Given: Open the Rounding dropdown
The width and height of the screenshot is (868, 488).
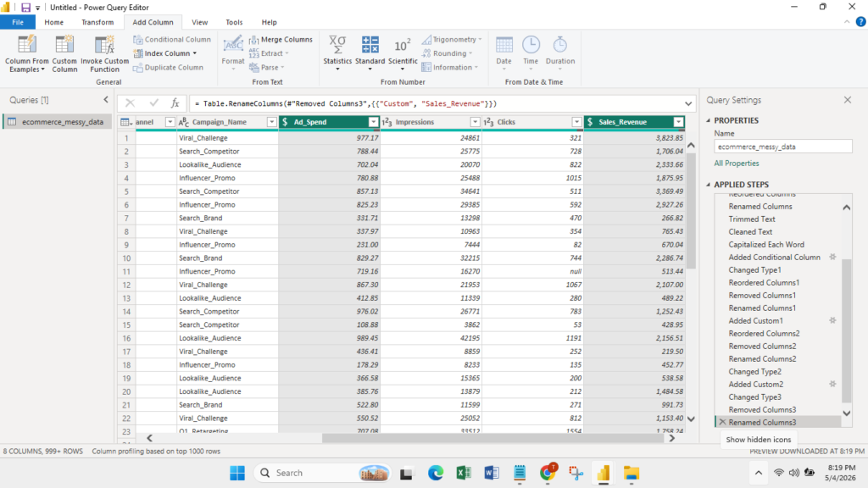Looking at the screenshot, I should [447, 53].
